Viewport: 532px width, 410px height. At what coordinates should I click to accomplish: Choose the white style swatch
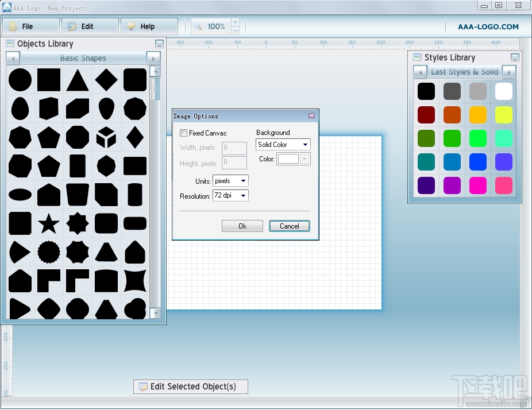(503, 91)
